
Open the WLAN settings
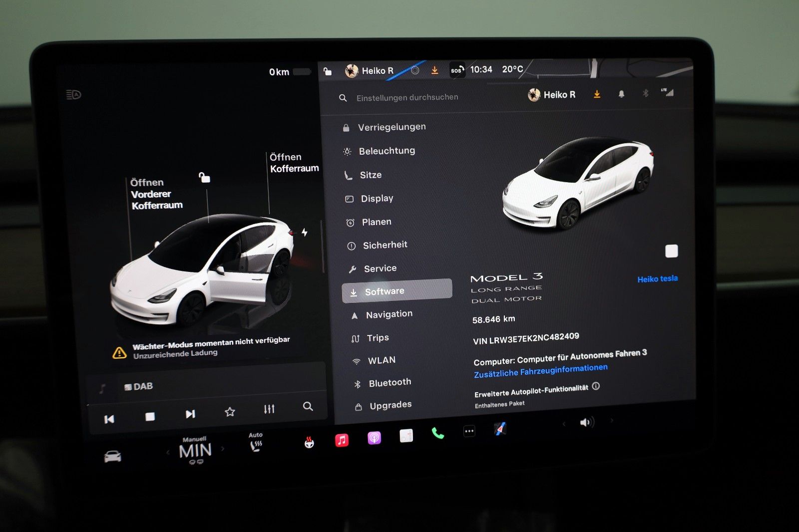point(375,360)
